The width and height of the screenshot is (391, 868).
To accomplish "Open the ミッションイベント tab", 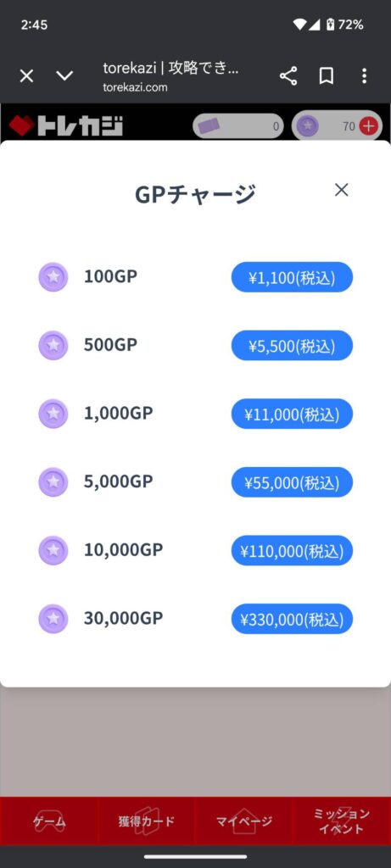I will coord(342,821).
